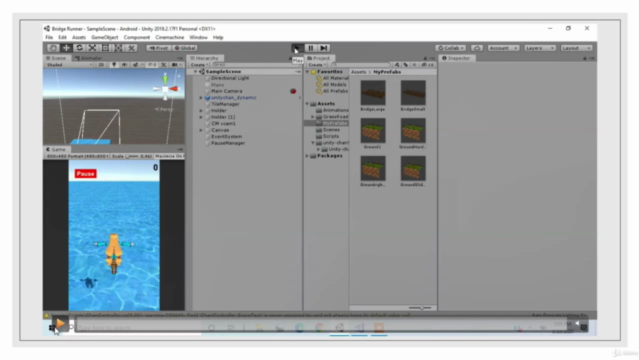This screenshot has width=640, height=360.
Task: Open the Collab dropdown
Action: coord(451,48)
